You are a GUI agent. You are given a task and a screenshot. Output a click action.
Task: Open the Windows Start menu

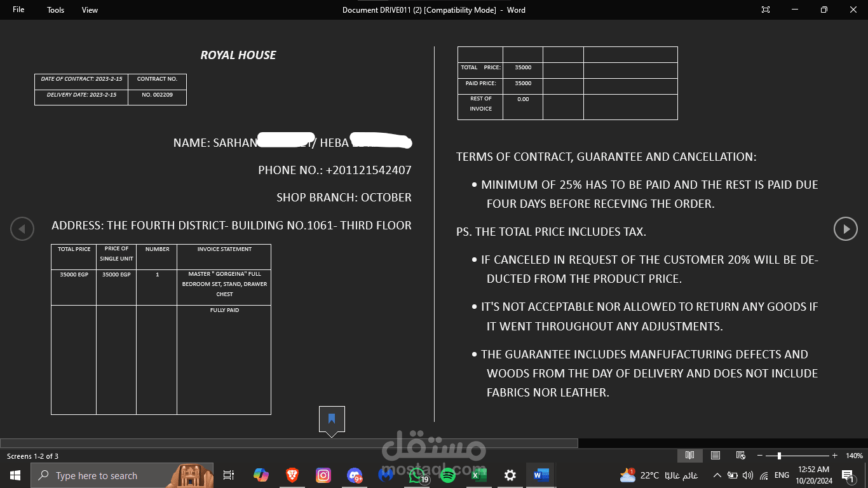15,475
